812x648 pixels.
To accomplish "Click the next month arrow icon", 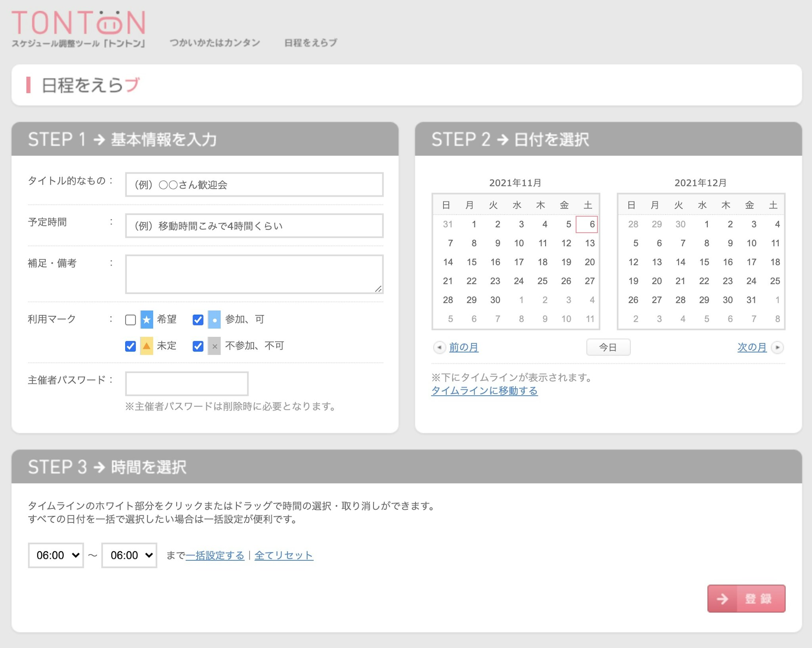I will point(777,347).
